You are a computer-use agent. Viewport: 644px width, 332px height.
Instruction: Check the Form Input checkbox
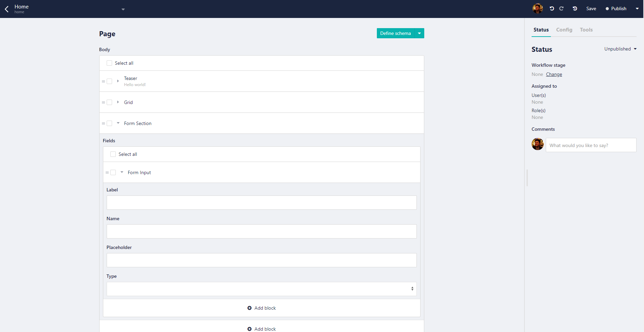pyautogui.click(x=113, y=172)
